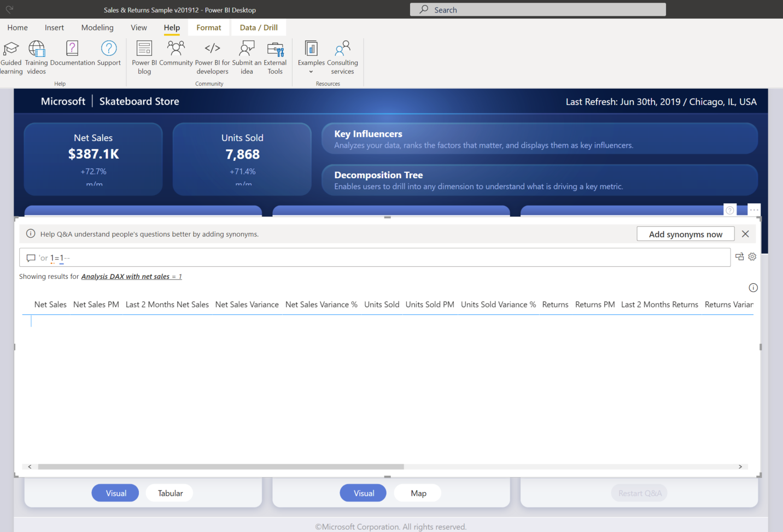Viewport: 783px width, 532px height.
Task: Open Consulting services
Action: tap(342, 57)
